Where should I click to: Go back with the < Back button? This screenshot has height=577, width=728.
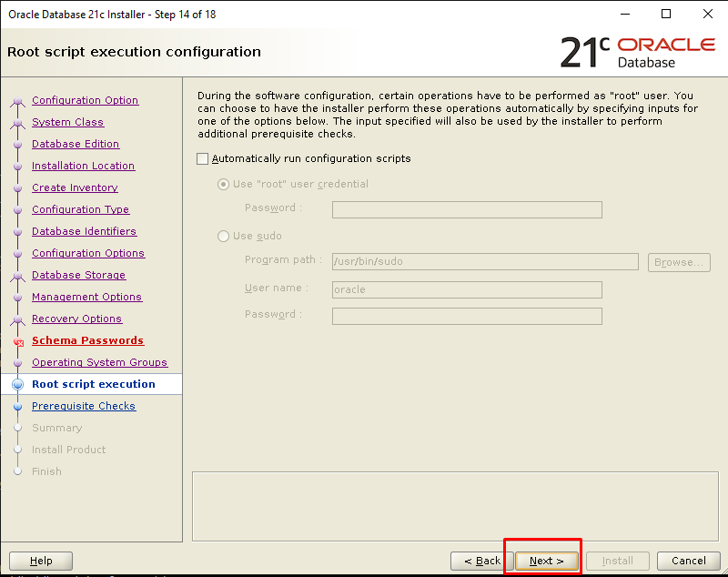click(x=482, y=561)
